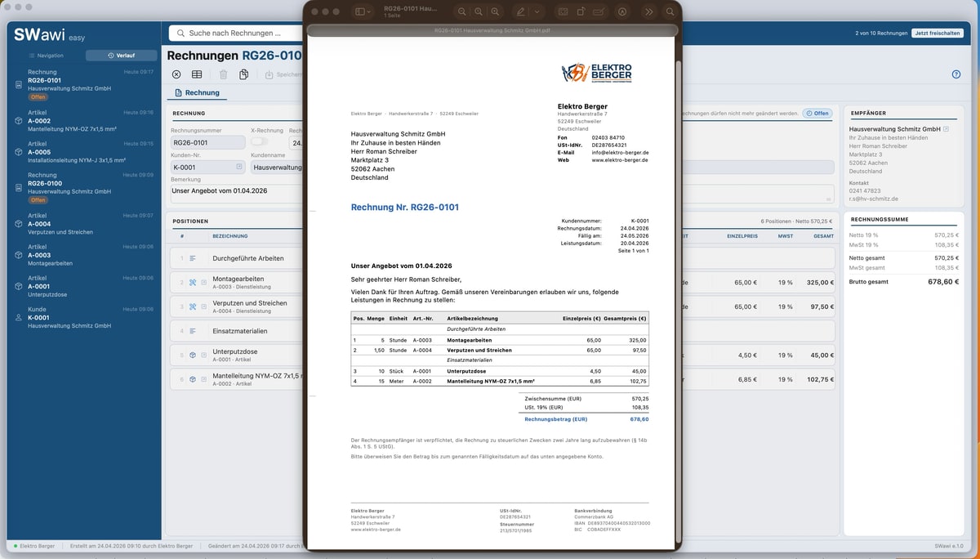The width and height of the screenshot is (980, 559).
Task: Click the Speichern save icon in SWawi
Action: pos(269,74)
